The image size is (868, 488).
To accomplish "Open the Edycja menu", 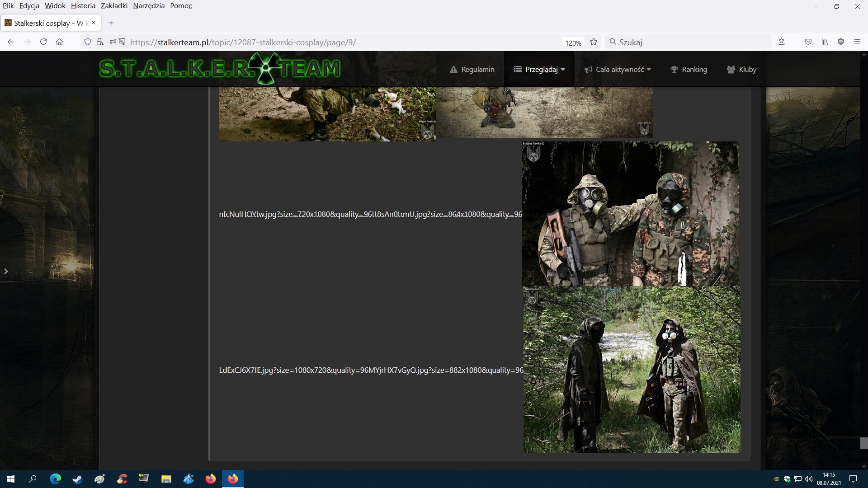I will tap(29, 5).
